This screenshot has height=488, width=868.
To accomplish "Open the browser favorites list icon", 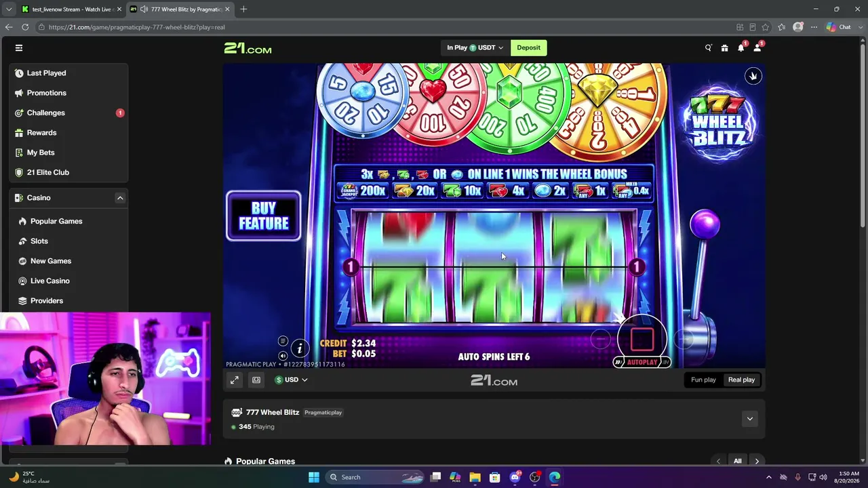I will 782,27.
